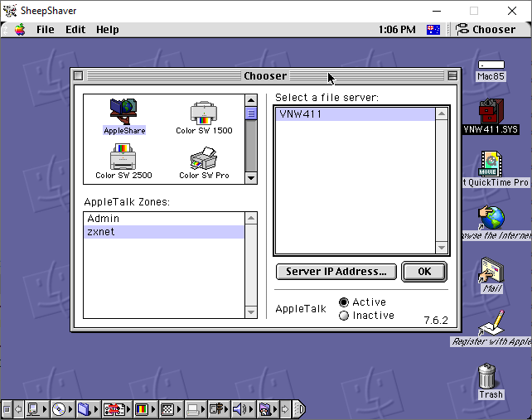Select the AppleShare icon in Chooser

coord(123,116)
